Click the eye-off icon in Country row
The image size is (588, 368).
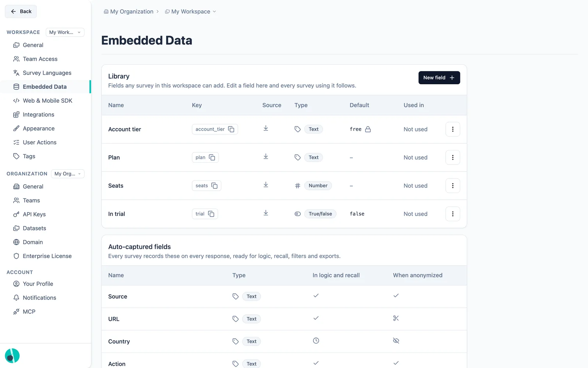[396, 341]
